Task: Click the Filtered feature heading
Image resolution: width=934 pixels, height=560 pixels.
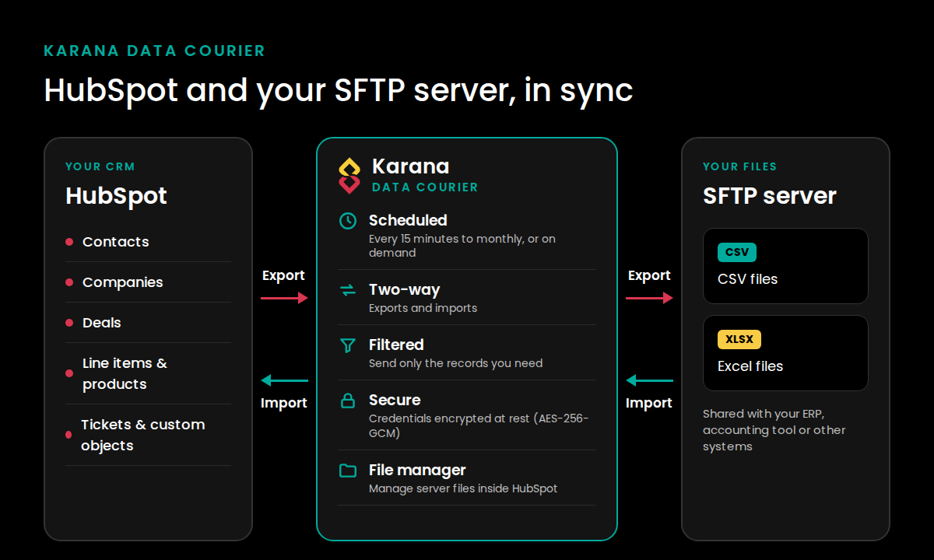Action: click(396, 345)
